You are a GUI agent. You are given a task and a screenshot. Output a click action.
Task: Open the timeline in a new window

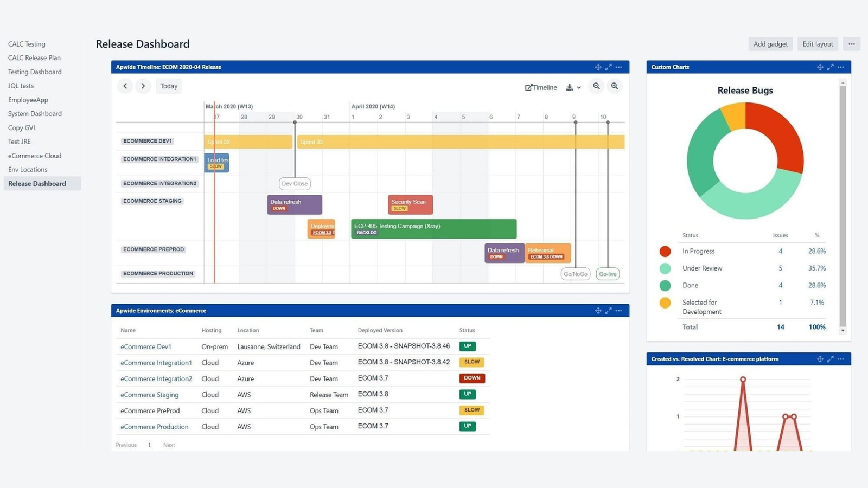coord(540,87)
